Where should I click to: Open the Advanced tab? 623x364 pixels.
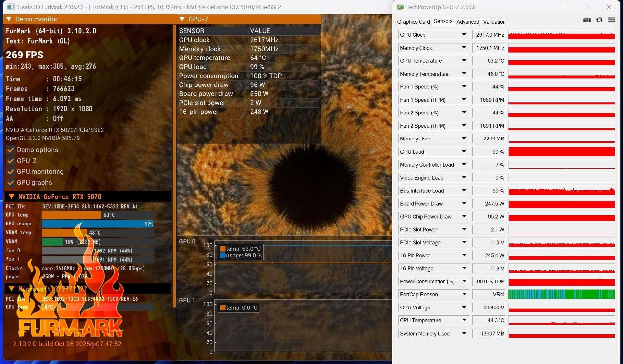click(468, 22)
